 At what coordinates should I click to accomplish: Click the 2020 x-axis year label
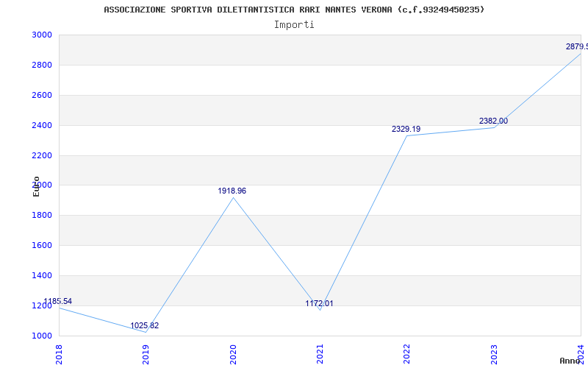point(233,355)
